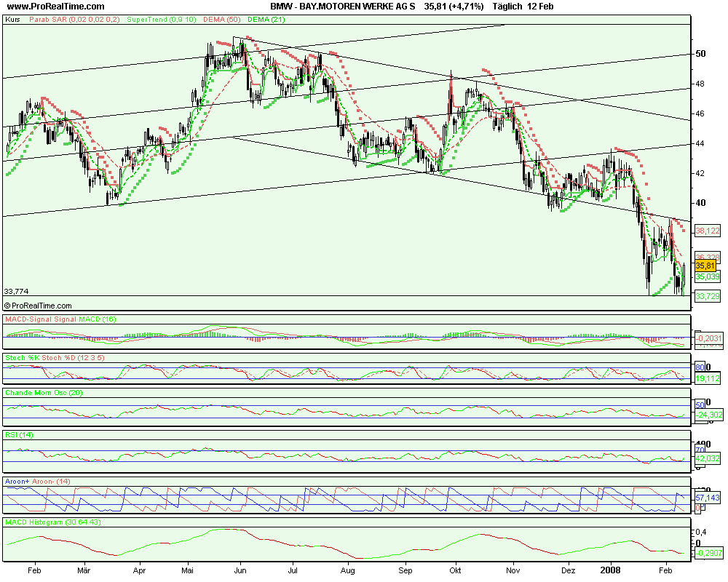Image resolution: width=728 pixels, height=582 pixels.
Task: Select the BMW - BAY.MOTOREN WERKE AG S title
Action: 343,7
